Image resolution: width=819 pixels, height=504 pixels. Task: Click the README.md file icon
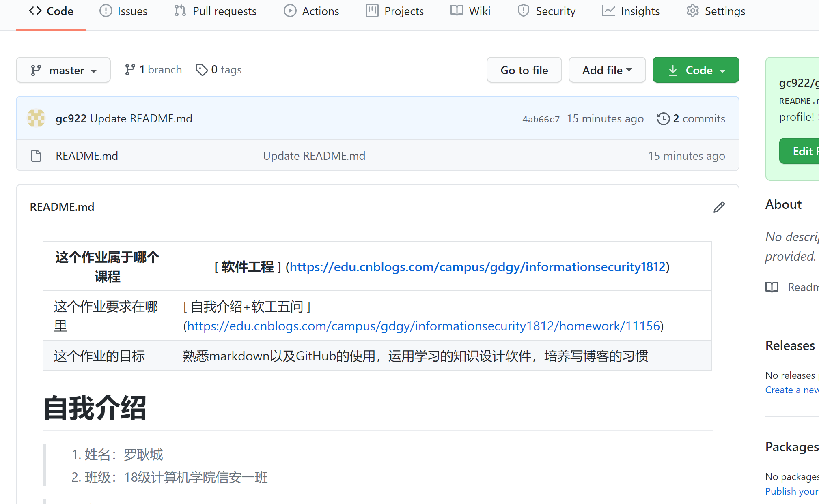pos(36,156)
